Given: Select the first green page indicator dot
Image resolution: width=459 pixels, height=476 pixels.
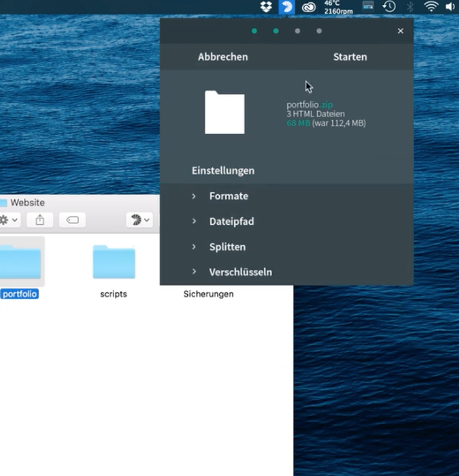Looking at the screenshot, I should pyautogui.click(x=254, y=31).
